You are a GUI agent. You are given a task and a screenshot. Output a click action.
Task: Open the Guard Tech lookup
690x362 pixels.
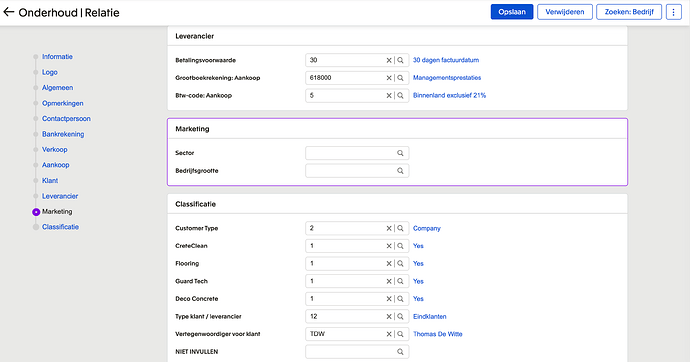400,281
